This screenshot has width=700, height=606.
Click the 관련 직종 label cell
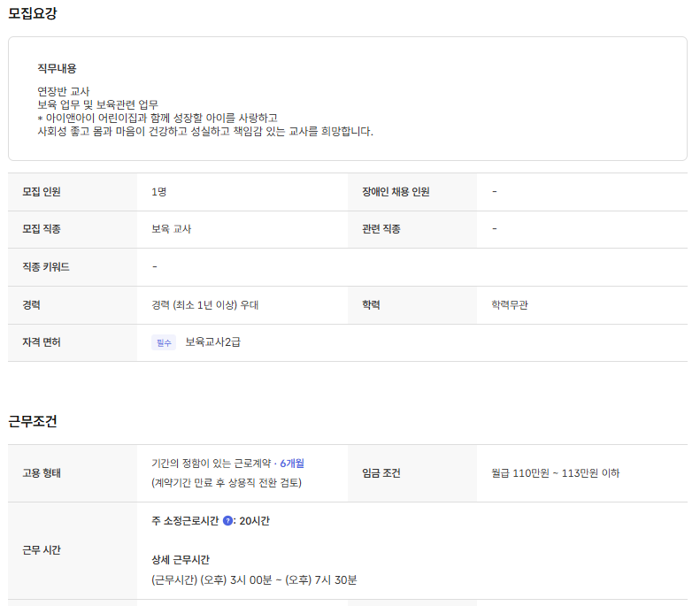pos(381,229)
